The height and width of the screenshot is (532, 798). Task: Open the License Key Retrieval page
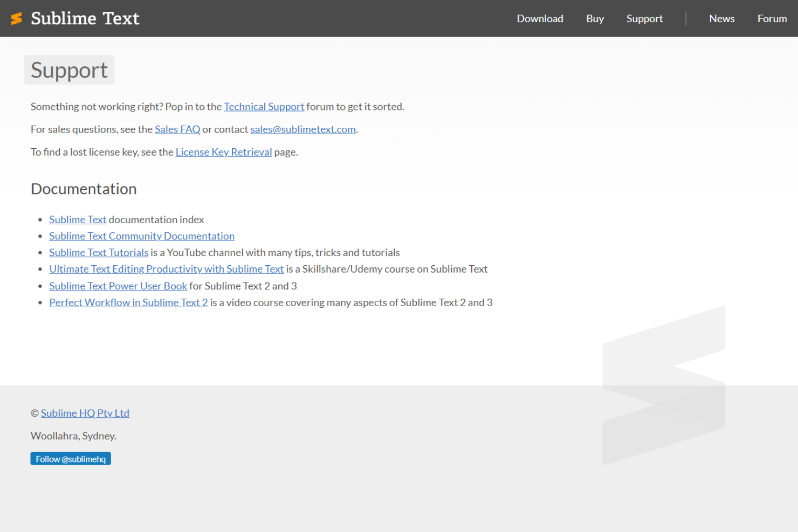pos(224,152)
